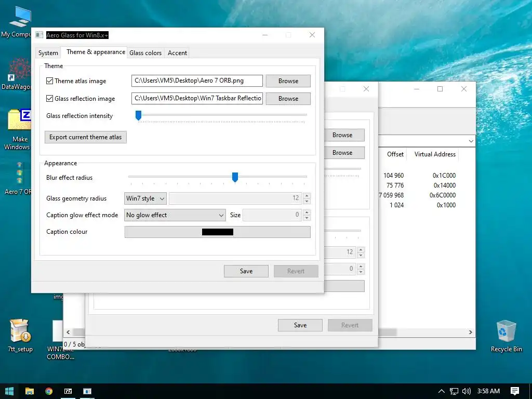Click the Theme atlas image path field

(197, 81)
